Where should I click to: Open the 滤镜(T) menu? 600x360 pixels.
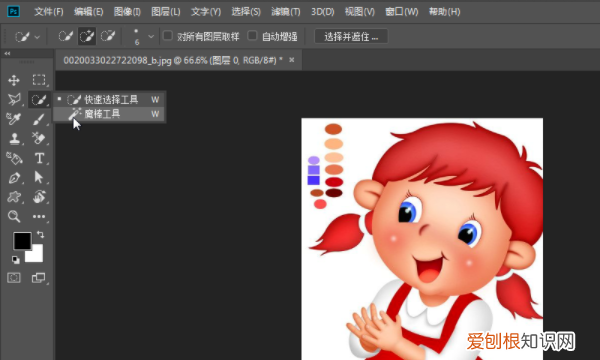[285, 12]
